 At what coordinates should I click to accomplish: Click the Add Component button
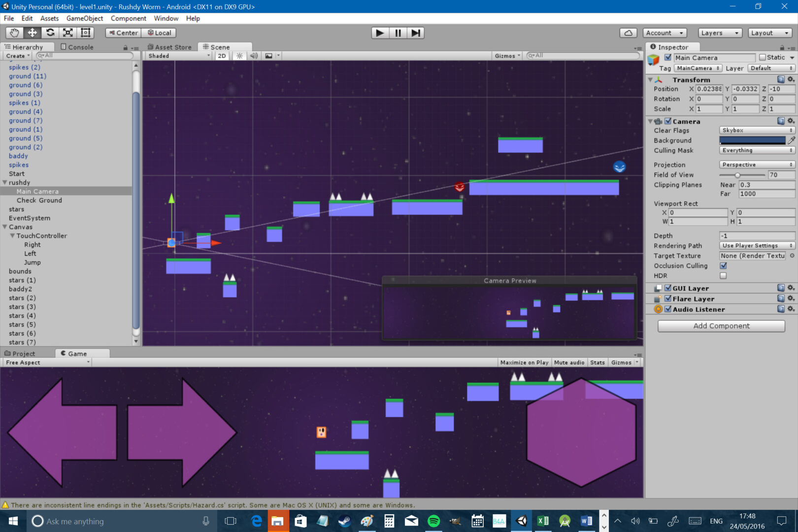pos(721,326)
